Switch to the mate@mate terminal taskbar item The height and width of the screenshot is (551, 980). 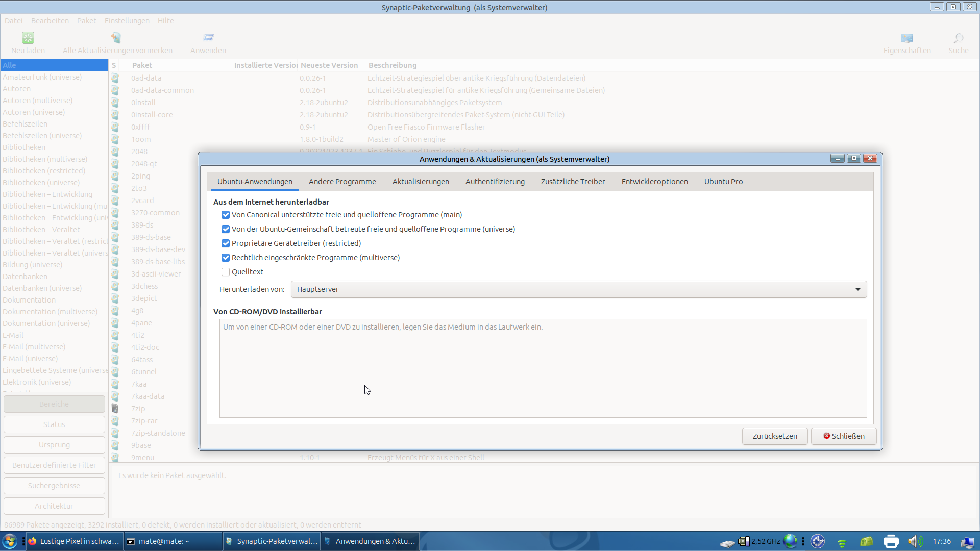point(173,541)
